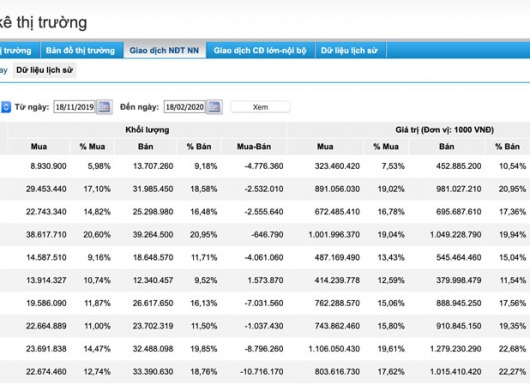This screenshot has width=530, height=385.
Task: Select cell value 23.702.319
Action: click(x=153, y=326)
